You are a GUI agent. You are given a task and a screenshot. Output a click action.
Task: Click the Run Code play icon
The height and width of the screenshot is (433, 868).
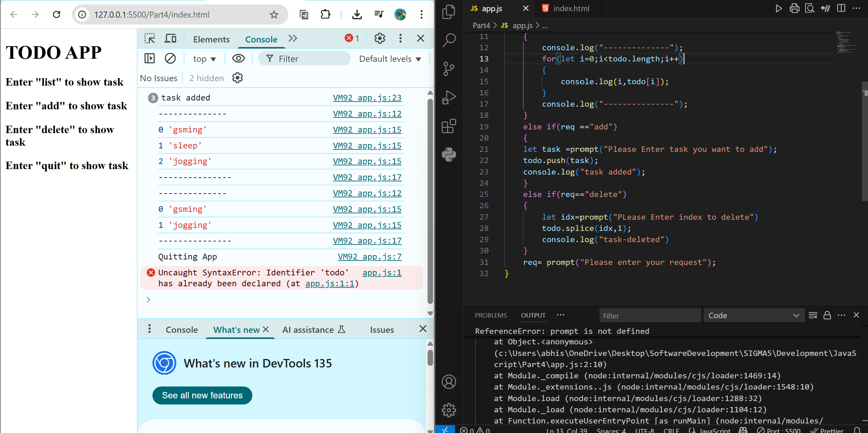779,8
